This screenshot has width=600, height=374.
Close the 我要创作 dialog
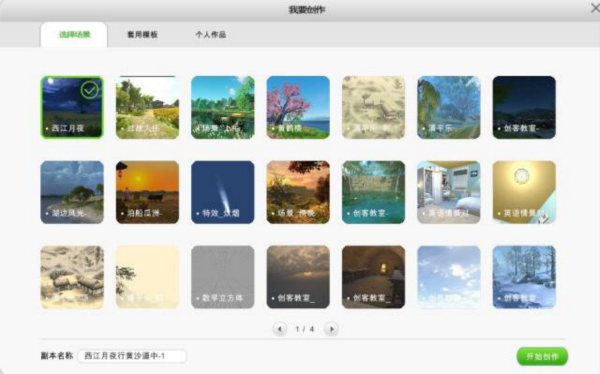click(595, 8)
